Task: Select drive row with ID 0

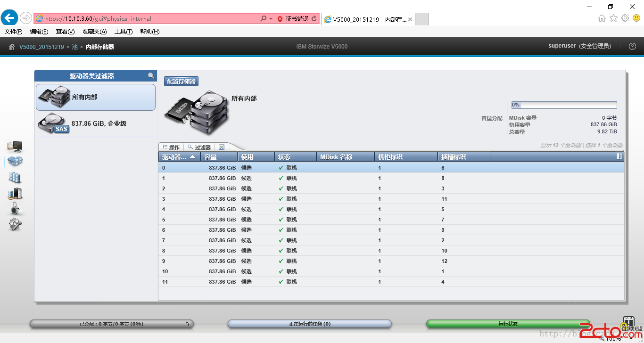Action: [x=391, y=168]
